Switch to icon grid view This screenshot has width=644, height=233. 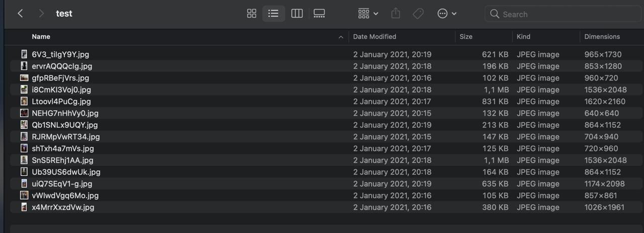[252, 14]
